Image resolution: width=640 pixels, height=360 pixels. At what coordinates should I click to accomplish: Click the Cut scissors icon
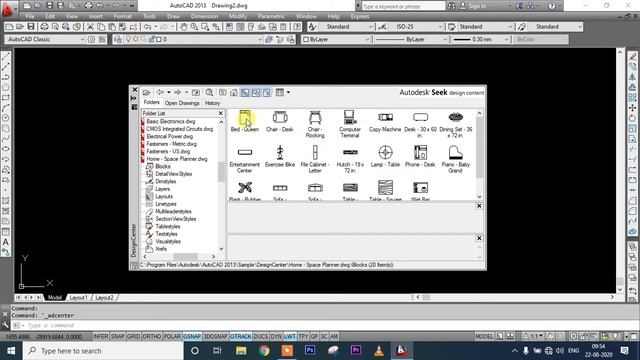(90, 27)
